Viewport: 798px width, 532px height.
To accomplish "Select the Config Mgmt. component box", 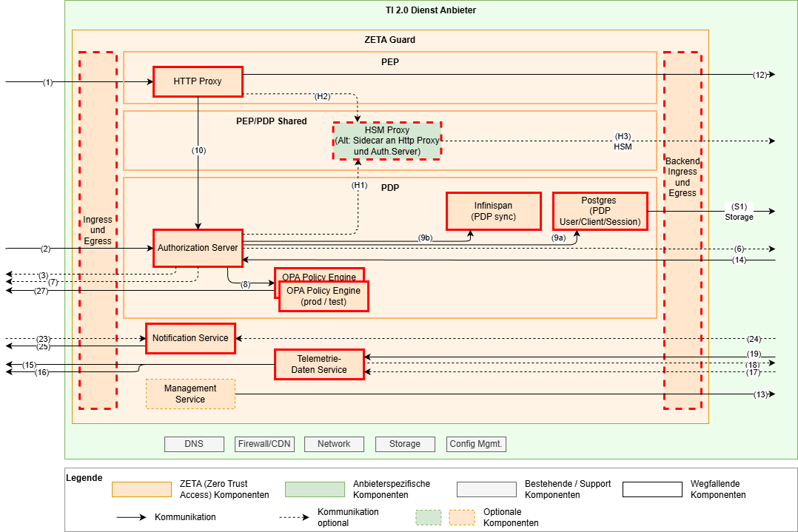I will pos(476,444).
